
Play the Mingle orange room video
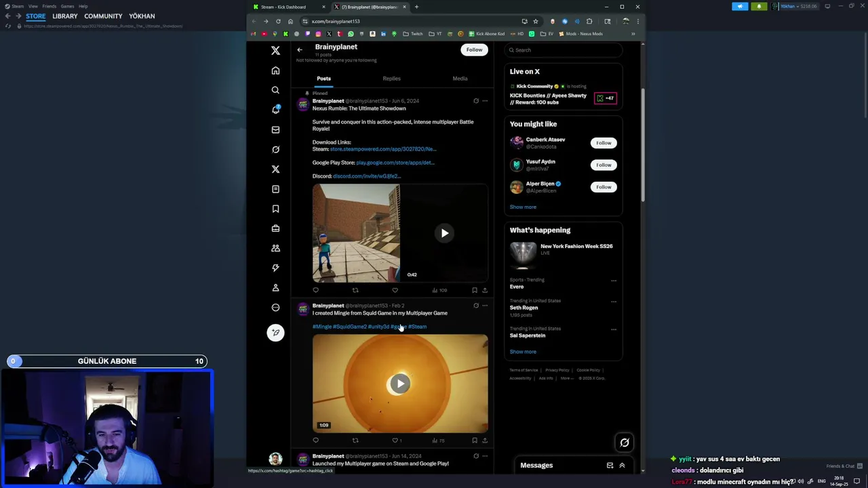[400, 384]
